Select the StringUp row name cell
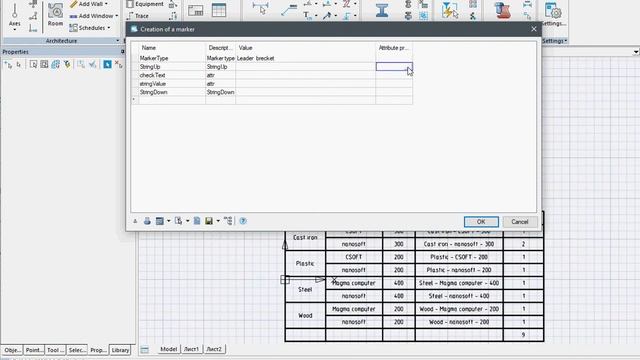This screenshot has height=360, width=640. point(172,67)
